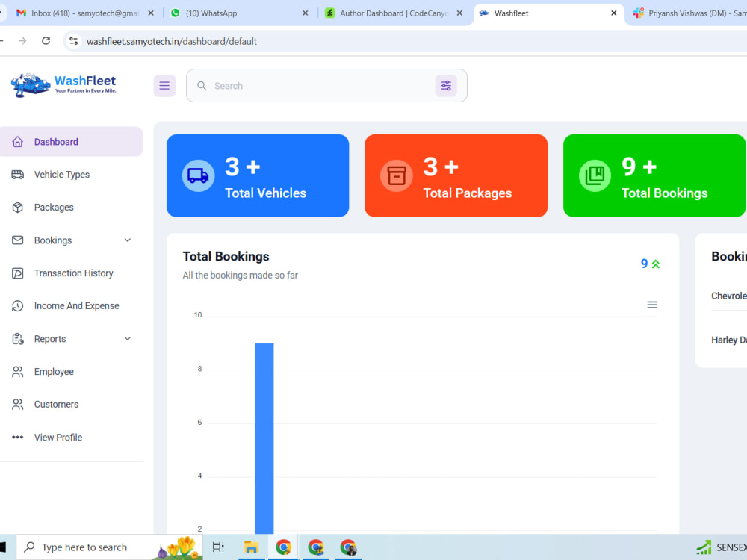This screenshot has width=747, height=560.
Task: Toggle the sidebar hamburger menu button
Action: tap(164, 86)
